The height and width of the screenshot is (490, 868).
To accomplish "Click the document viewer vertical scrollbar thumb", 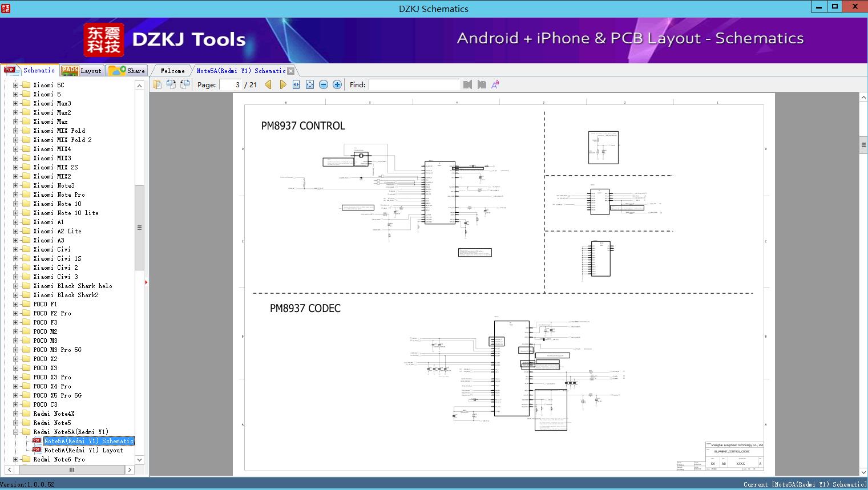I will 863,145.
